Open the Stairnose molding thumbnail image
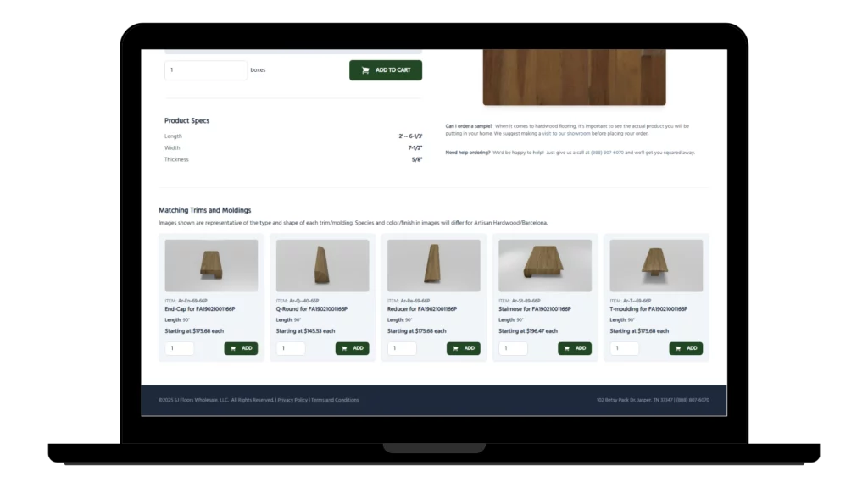868x488 pixels. point(545,265)
